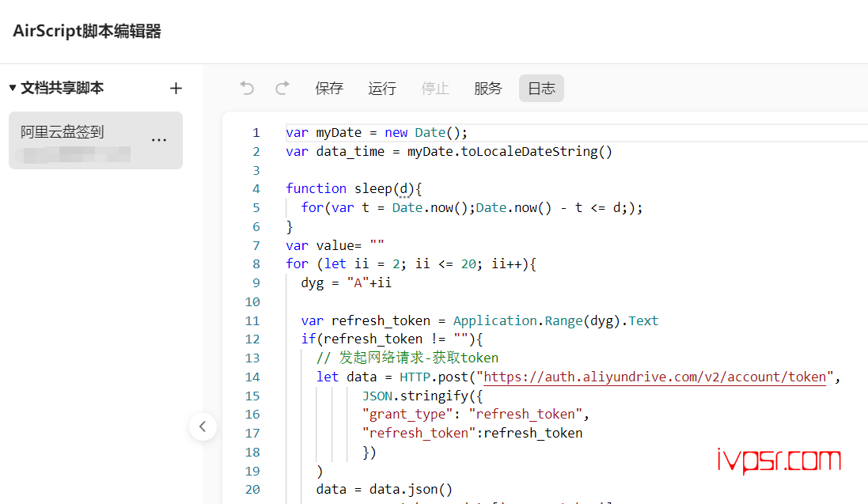Click line number 1 in the gutter
Screen dimensions: 868x504
(256, 133)
